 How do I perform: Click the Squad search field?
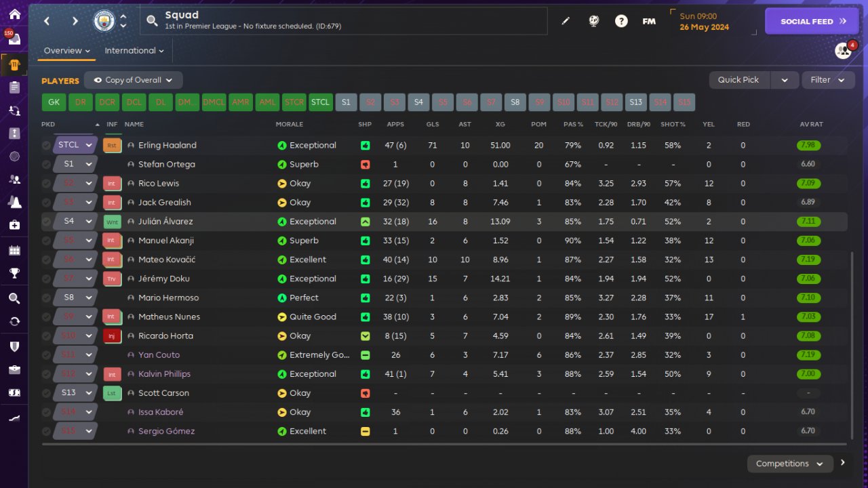point(344,21)
